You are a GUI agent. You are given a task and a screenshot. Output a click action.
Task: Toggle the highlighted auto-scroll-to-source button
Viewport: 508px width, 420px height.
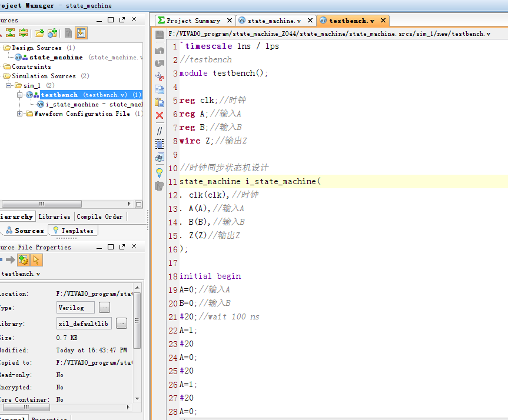(82, 33)
